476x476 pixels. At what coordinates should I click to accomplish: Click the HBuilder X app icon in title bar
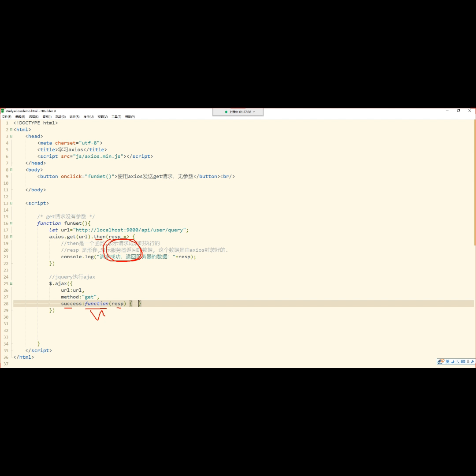3,111
